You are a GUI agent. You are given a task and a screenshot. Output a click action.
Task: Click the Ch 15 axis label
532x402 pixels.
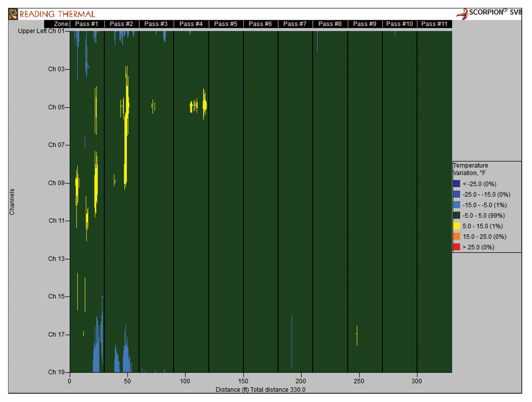57,296
